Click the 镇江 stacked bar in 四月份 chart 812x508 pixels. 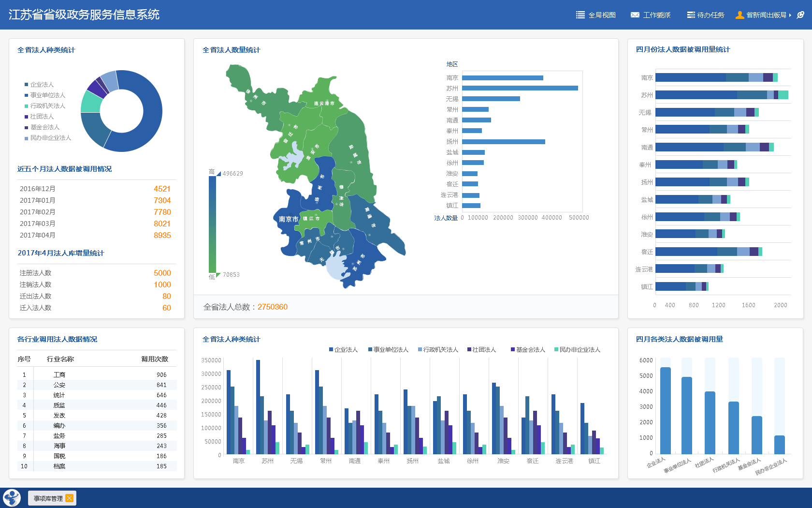[682, 286]
